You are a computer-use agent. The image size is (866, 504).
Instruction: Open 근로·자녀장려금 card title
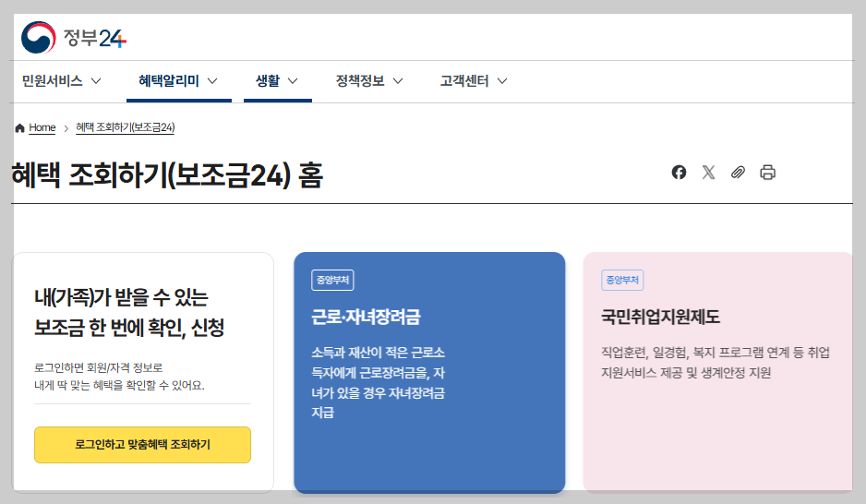coord(366,317)
